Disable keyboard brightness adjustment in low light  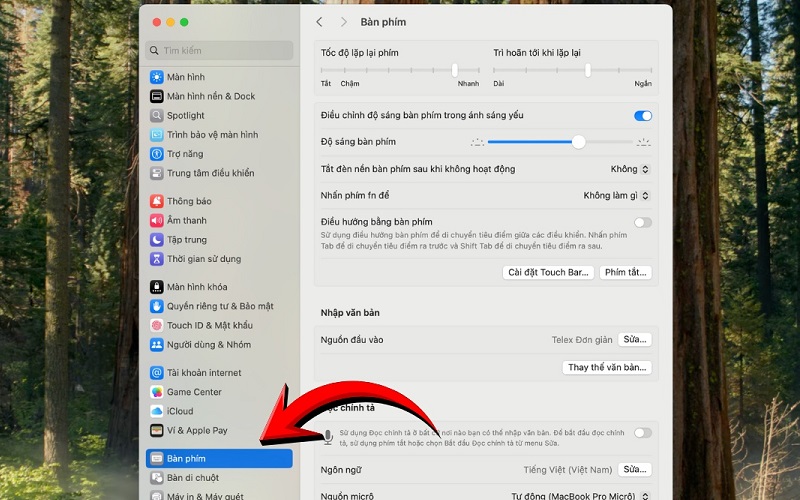tap(642, 116)
